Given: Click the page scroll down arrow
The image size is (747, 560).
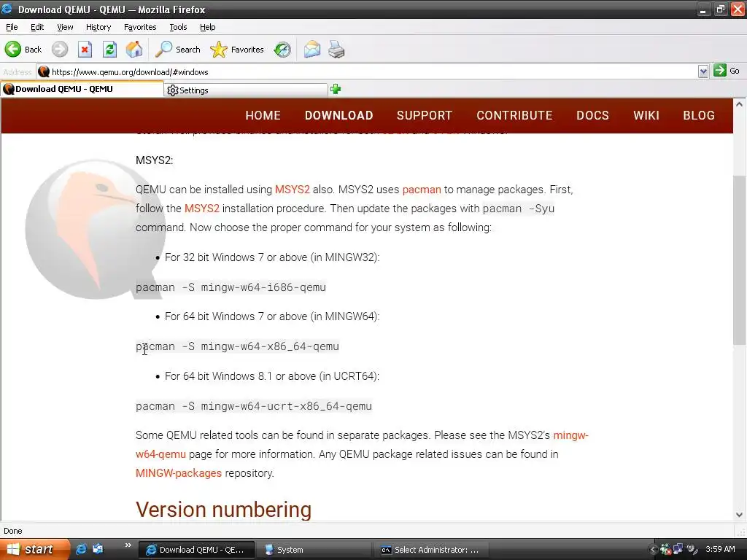Looking at the screenshot, I should click(x=740, y=515).
